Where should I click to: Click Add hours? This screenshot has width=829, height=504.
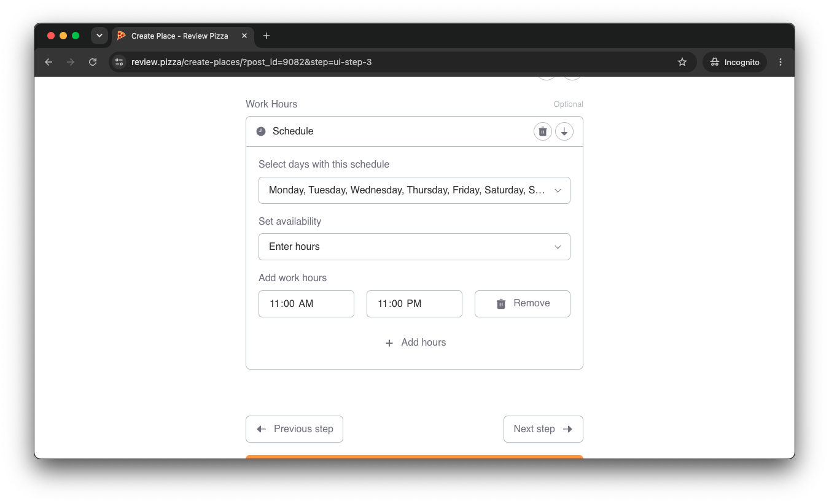click(415, 343)
